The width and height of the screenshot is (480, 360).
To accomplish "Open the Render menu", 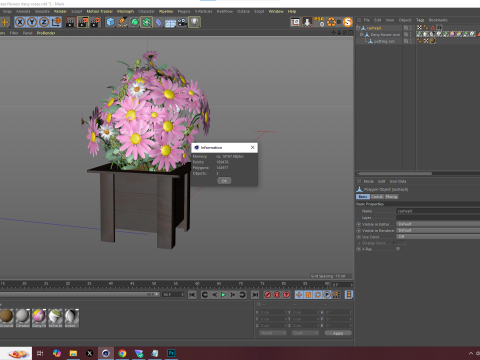I will click(60, 11).
